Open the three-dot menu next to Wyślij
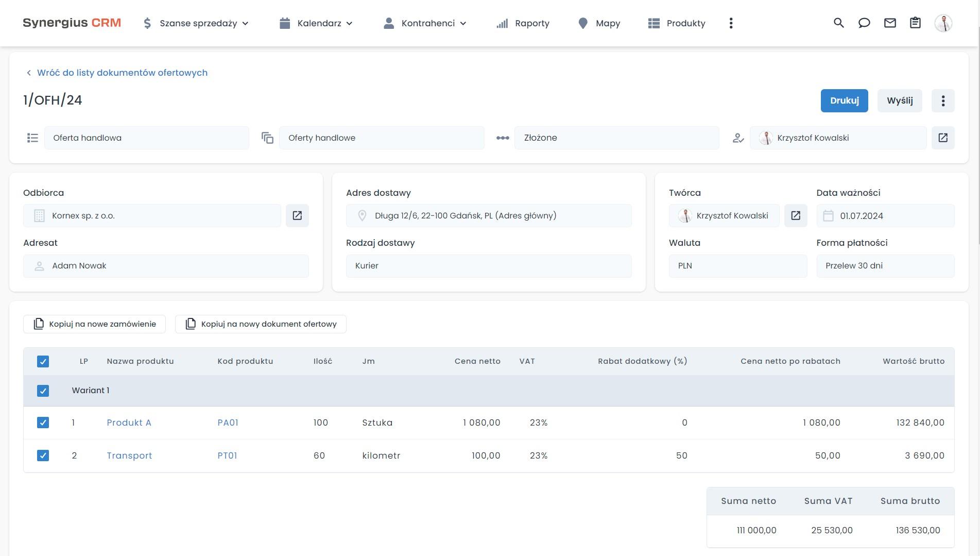Screen dimensions: 980x556 [x=943, y=100]
